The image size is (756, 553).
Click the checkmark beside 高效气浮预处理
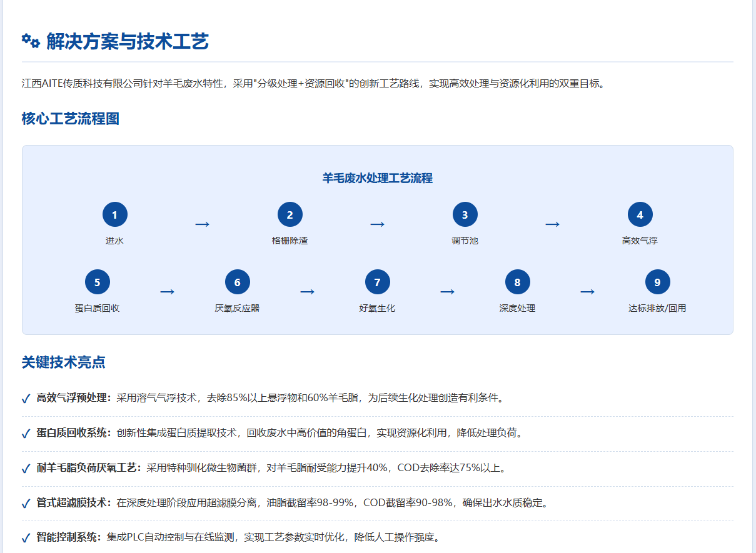26,399
